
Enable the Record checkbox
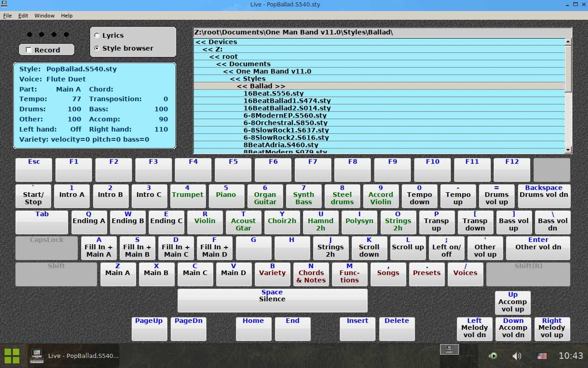(x=29, y=50)
